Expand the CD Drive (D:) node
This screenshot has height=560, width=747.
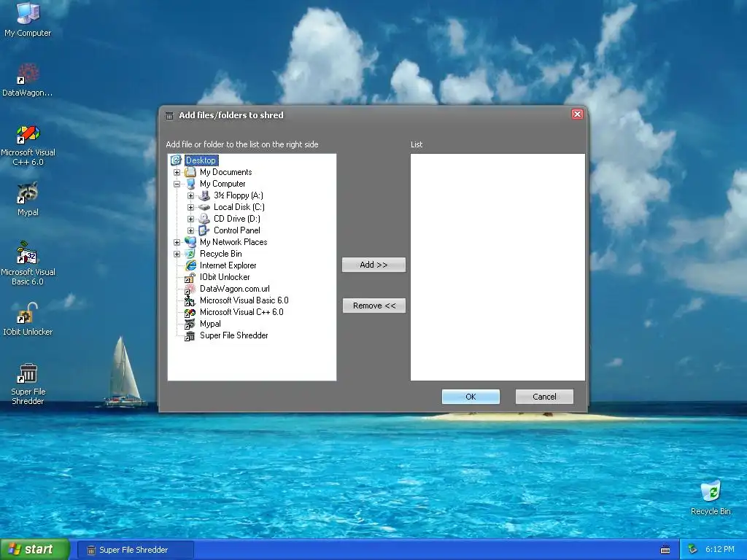pos(190,219)
